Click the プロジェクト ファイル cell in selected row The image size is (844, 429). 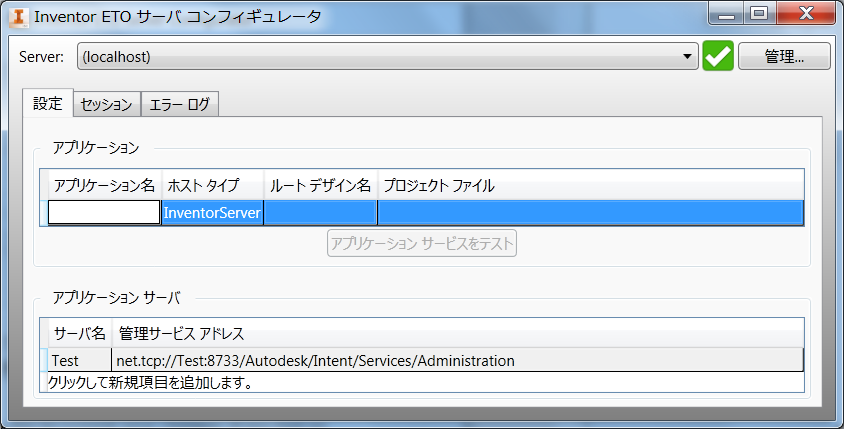[x=590, y=213]
